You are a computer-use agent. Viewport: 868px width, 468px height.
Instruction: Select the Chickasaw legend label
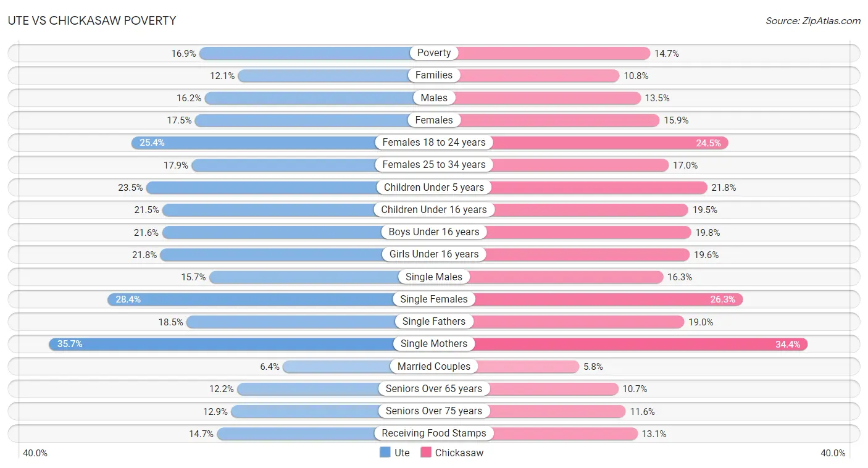459,453
